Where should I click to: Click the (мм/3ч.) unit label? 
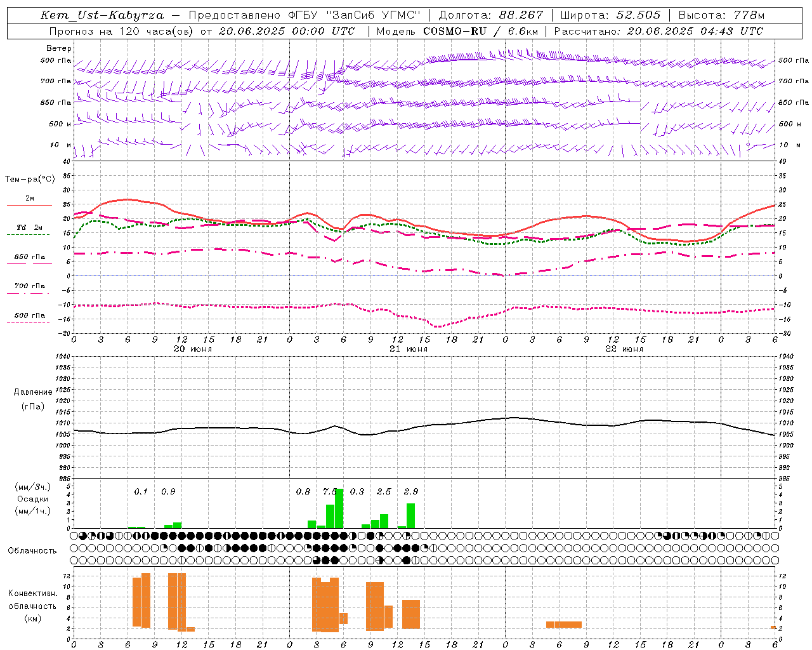[32, 487]
